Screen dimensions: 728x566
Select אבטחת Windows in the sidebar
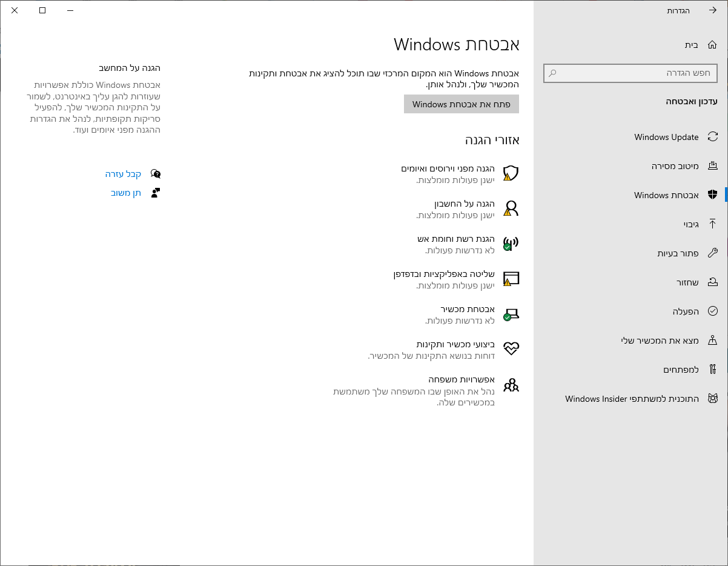pos(666,195)
